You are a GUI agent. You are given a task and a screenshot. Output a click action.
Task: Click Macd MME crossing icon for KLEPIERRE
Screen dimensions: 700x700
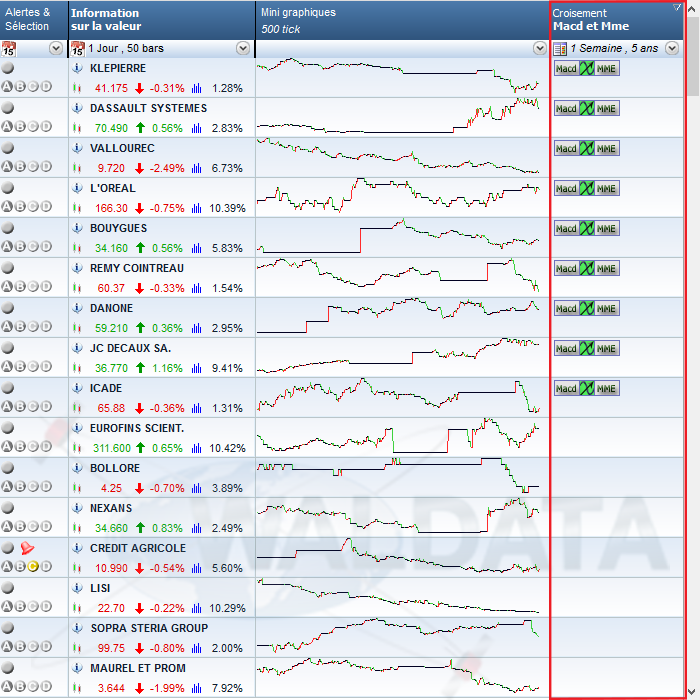(587, 68)
